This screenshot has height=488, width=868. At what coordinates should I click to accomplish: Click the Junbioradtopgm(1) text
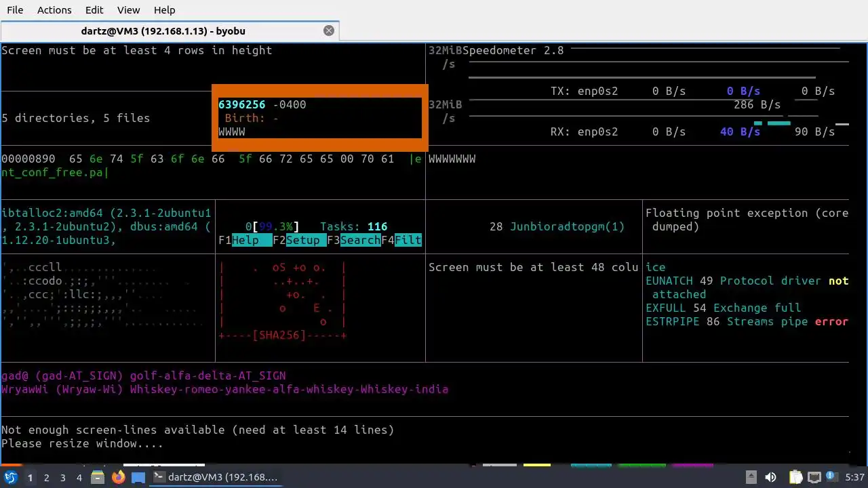point(568,226)
